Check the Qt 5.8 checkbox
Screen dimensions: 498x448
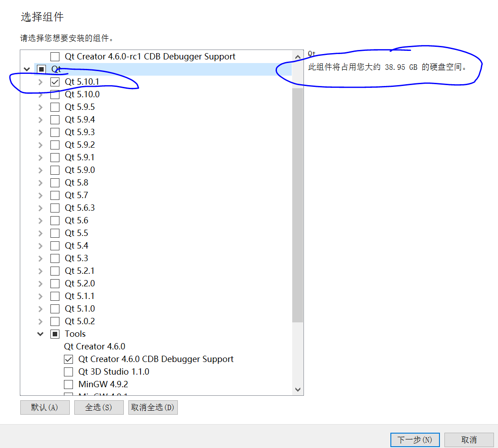(x=55, y=182)
